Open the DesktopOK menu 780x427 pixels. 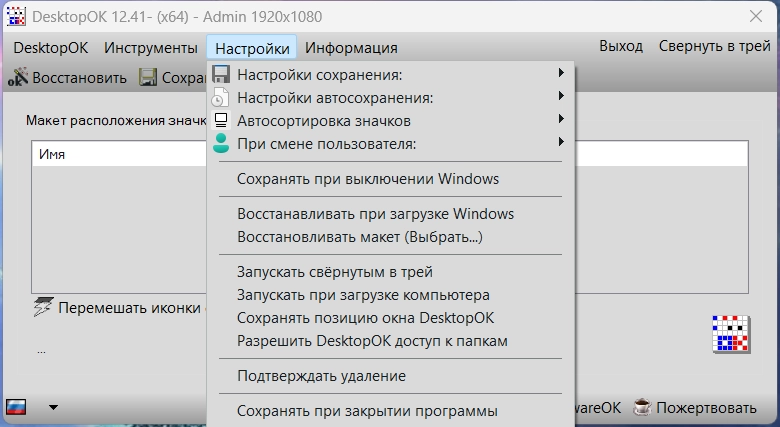point(51,48)
